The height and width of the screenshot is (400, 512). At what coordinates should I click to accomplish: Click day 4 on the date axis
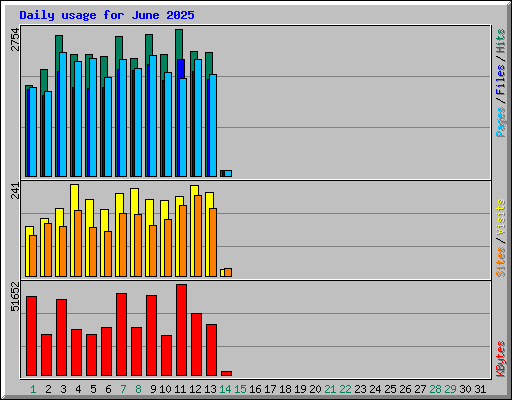78,389
